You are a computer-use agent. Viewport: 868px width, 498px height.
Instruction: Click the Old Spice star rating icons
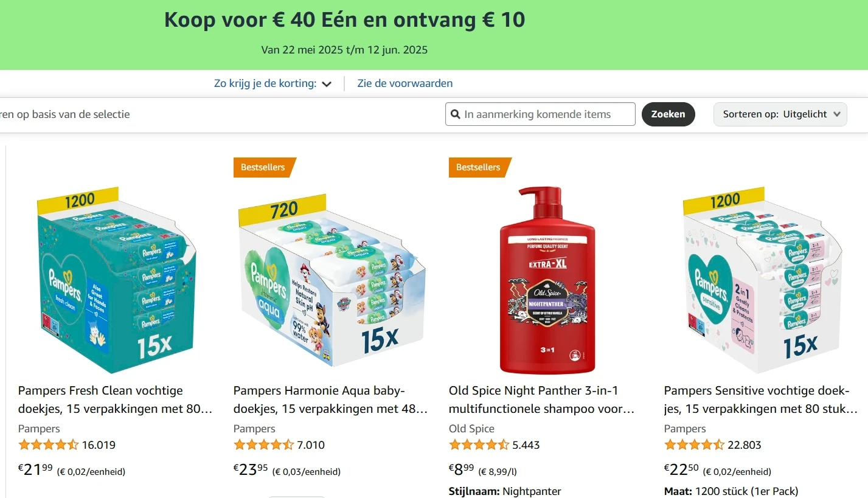pyautogui.click(x=479, y=445)
